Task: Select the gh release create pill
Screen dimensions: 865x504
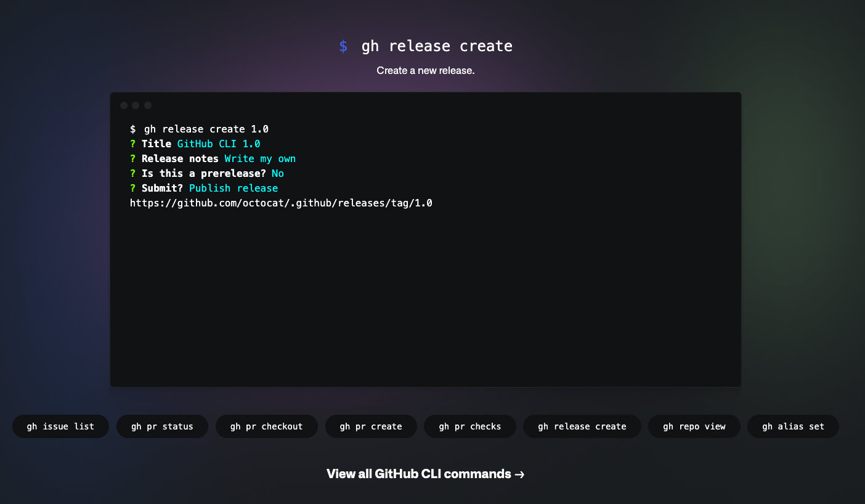Action: 582,426
